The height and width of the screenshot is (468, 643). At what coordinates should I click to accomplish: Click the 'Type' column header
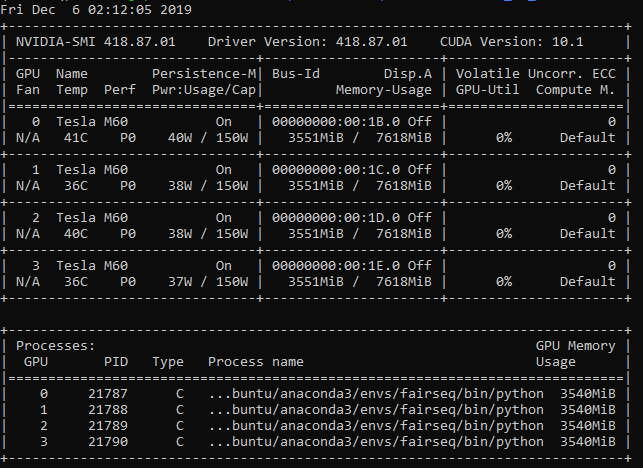[x=168, y=362]
